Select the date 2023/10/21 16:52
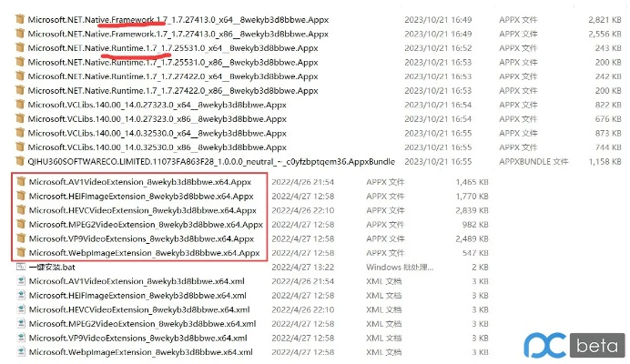This screenshot has width=630, height=364. coord(438,48)
